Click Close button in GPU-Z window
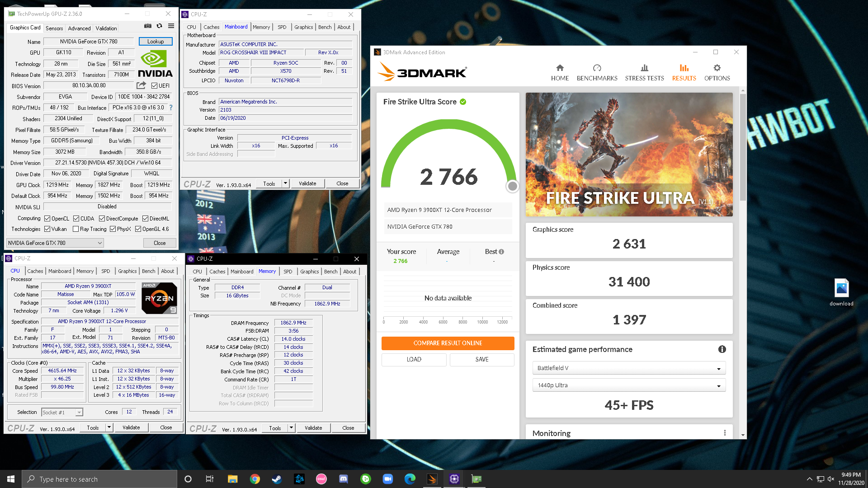868x488 pixels. click(160, 243)
